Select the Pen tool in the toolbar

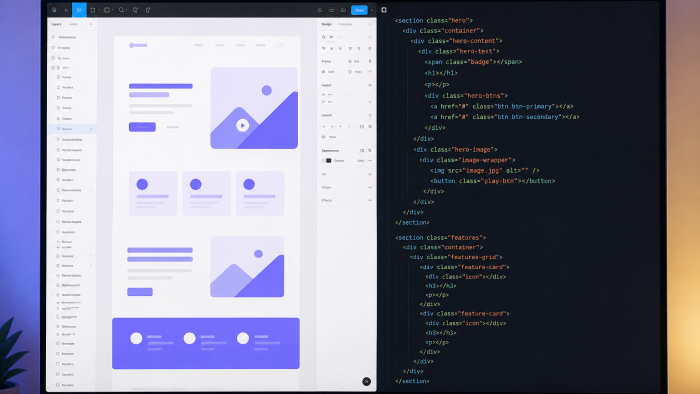[x=135, y=10]
